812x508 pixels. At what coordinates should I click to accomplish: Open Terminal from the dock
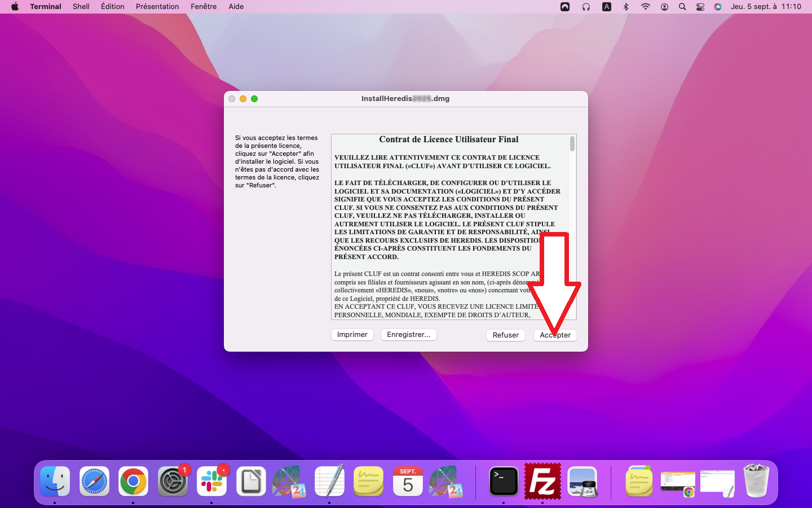pos(503,481)
